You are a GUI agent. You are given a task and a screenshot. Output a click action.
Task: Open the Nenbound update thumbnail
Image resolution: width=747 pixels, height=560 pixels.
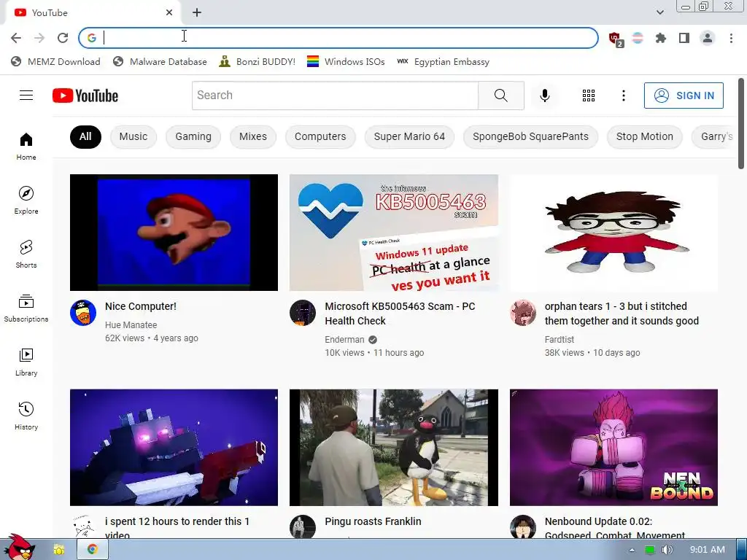(x=614, y=447)
